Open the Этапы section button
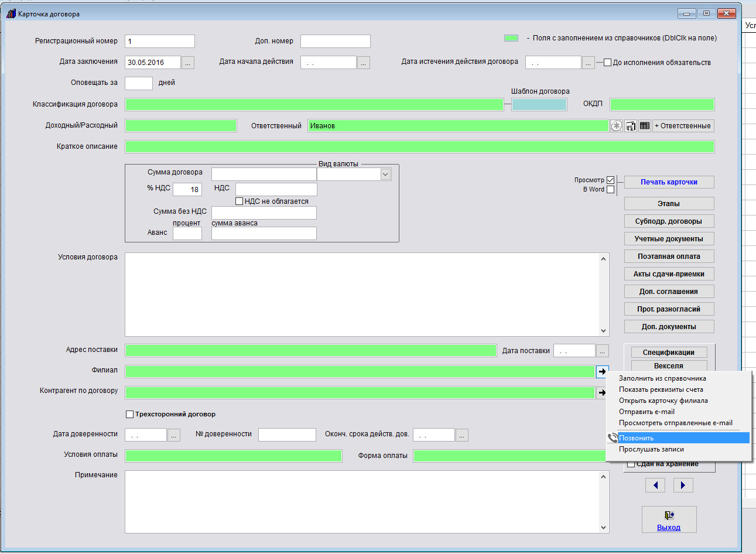The width and height of the screenshot is (756, 554). pos(669,204)
